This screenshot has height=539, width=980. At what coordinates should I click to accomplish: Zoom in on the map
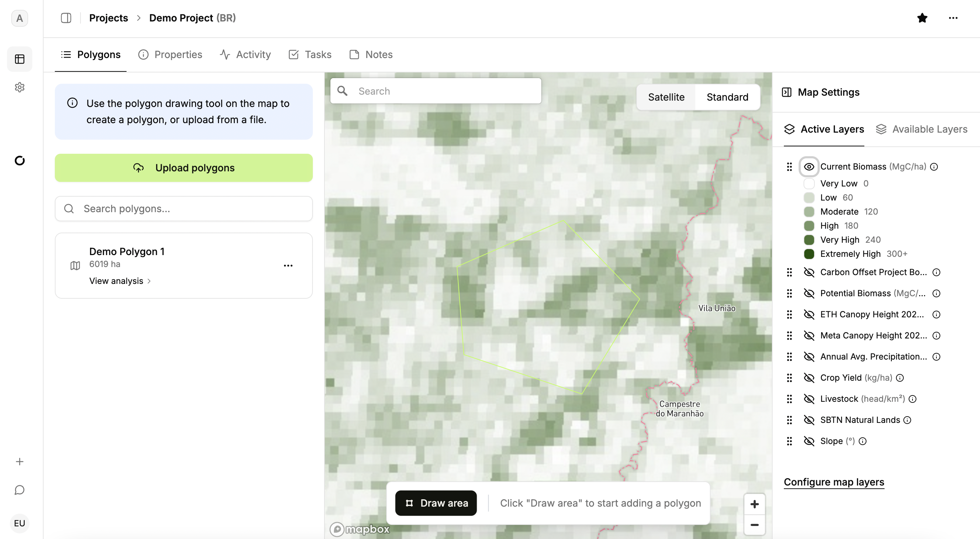(x=754, y=505)
